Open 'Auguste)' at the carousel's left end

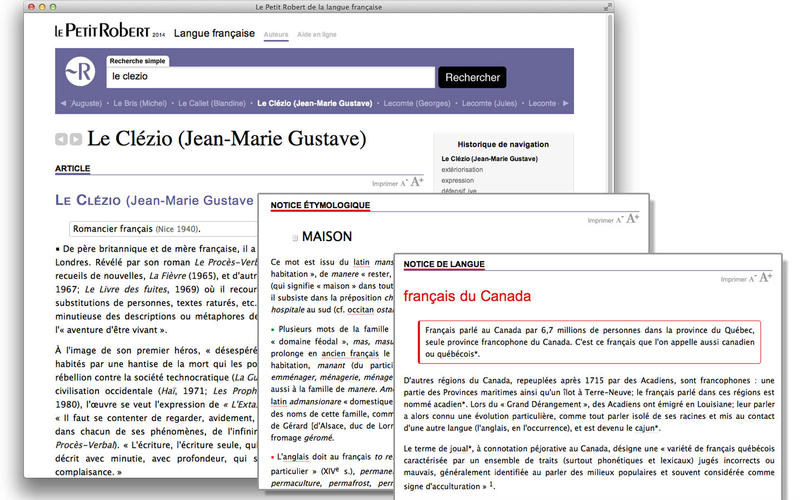(x=86, y=103)
